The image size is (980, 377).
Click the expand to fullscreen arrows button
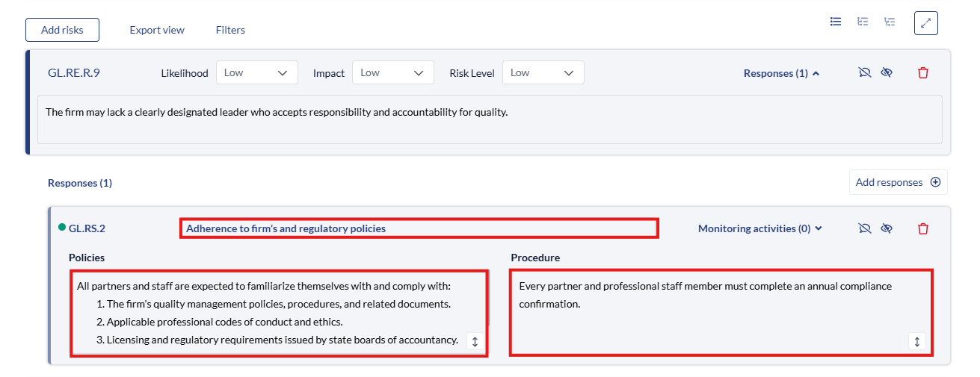925,23
